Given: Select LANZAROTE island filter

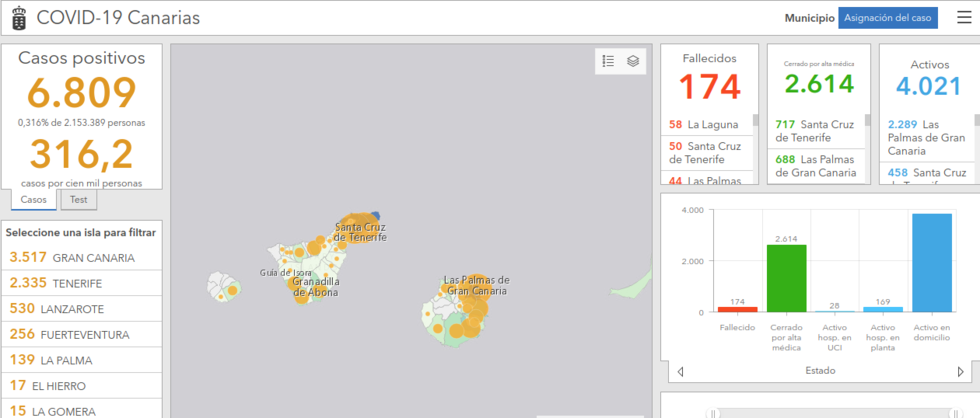Looking at the screenshot, I should (x=82, y=309).
